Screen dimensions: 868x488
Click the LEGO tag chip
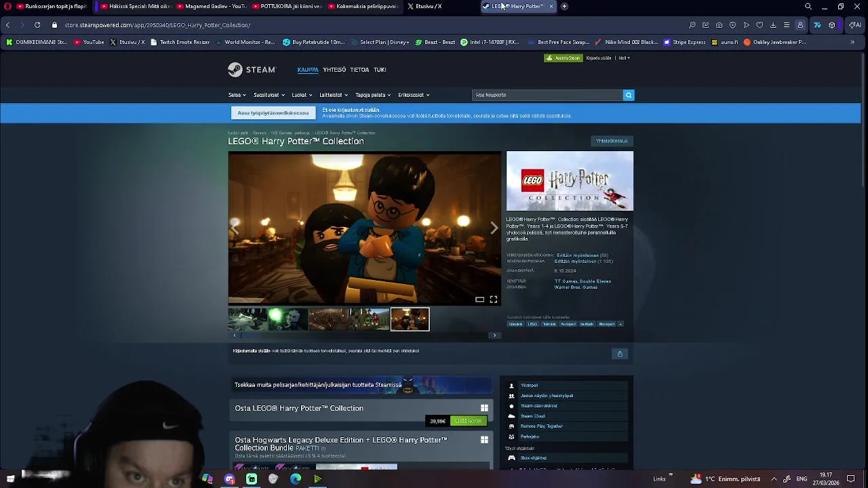(x=532, y=324)
